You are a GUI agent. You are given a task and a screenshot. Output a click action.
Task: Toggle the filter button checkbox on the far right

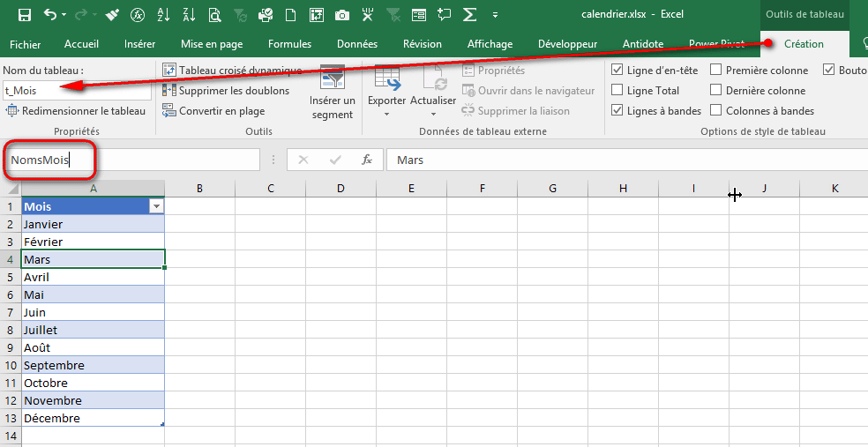coord(828,71)
